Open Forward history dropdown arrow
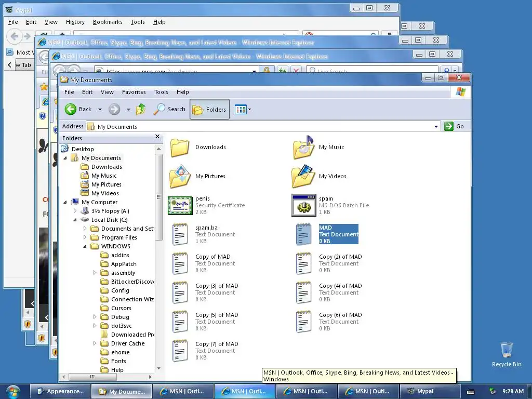Viewport: 532px width, 399px height. (128, 110)
